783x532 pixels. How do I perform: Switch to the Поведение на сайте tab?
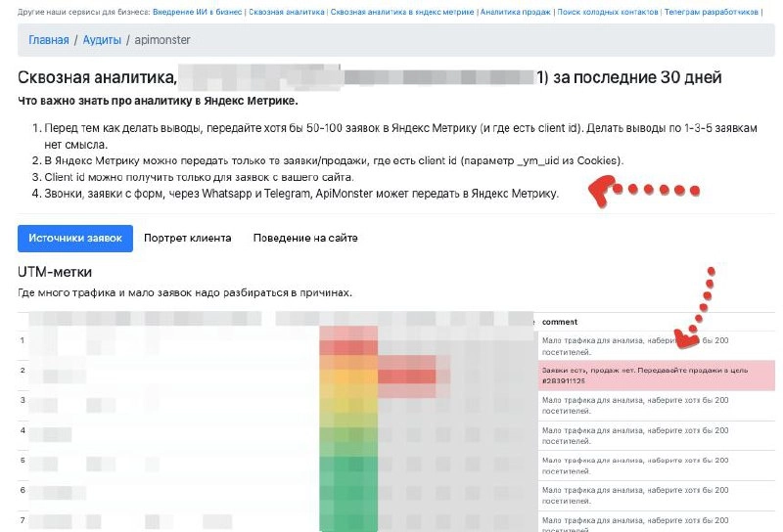pos(305,238)
